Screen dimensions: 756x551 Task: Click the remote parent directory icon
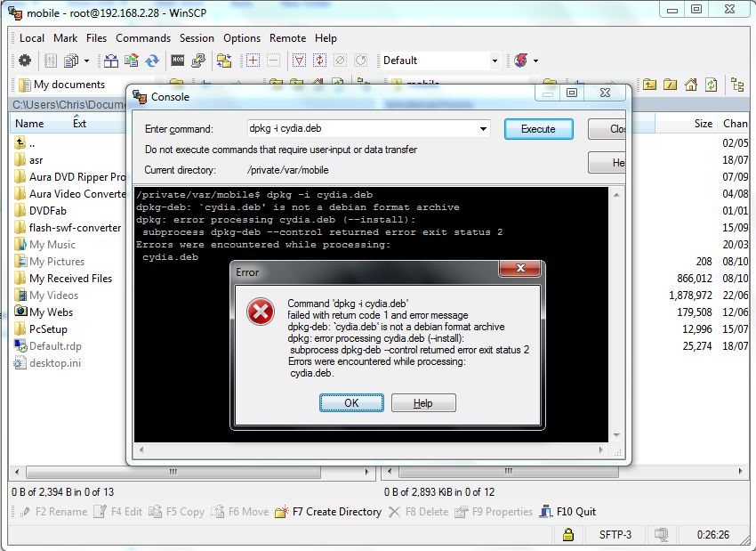[x=650, y=85]
